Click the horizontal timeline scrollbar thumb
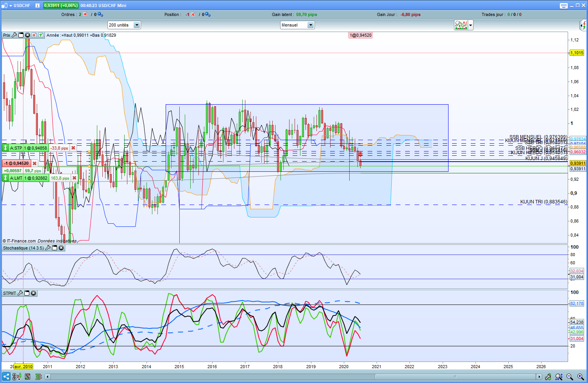 point(455,377)
